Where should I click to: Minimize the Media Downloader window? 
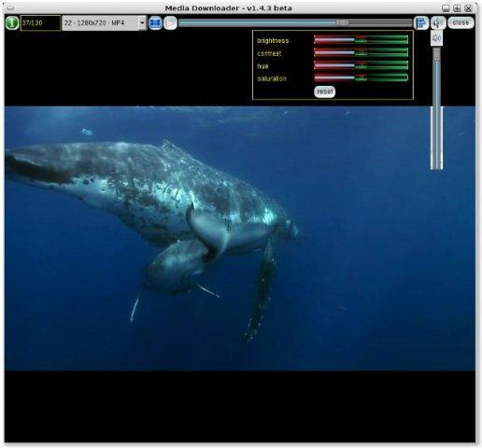coord(446,8)
